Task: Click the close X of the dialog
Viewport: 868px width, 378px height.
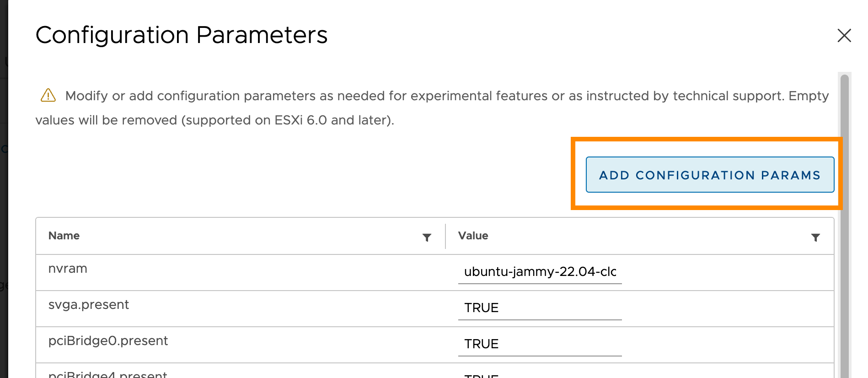Action: tap(844, 36)
